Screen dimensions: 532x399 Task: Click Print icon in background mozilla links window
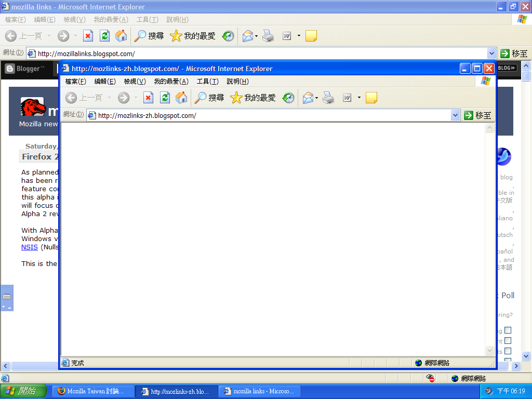(x=268, y=36)
